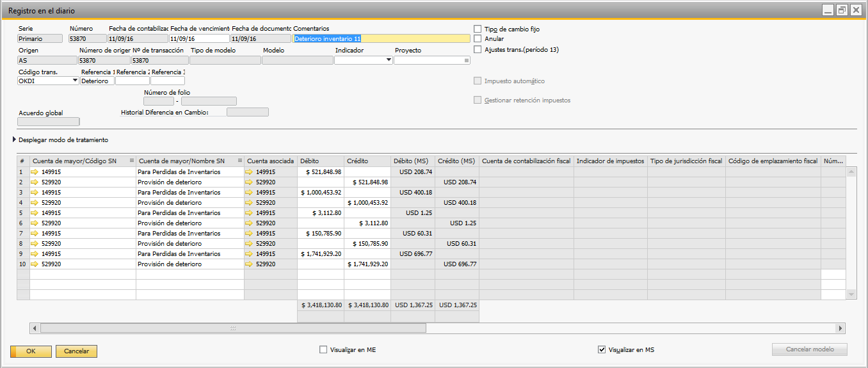Viewport: 868px width, 368px height.
Task: Open the Código trans. OKDI dropdown
Action: (x=76, y=81)
